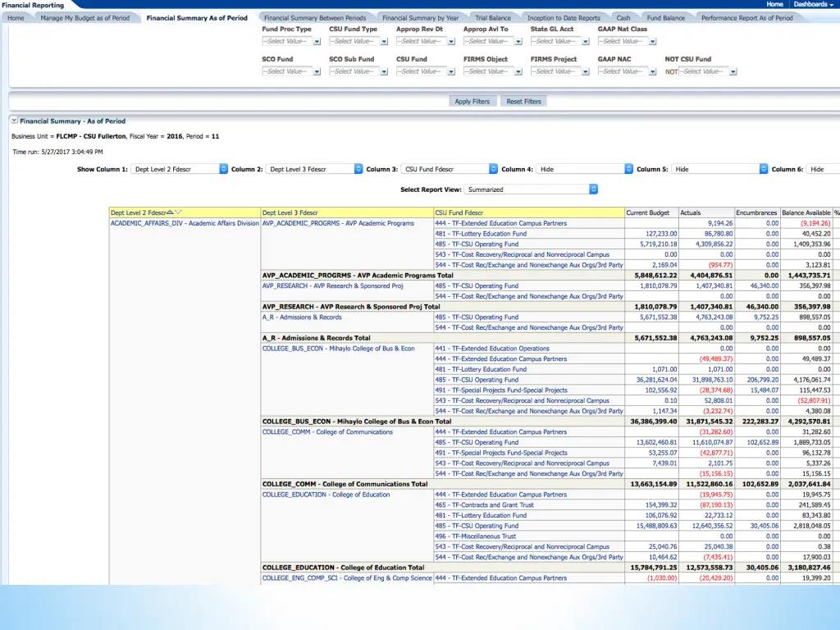
Task: Open the State GL Acct dropdown
Action: [585, 41]
